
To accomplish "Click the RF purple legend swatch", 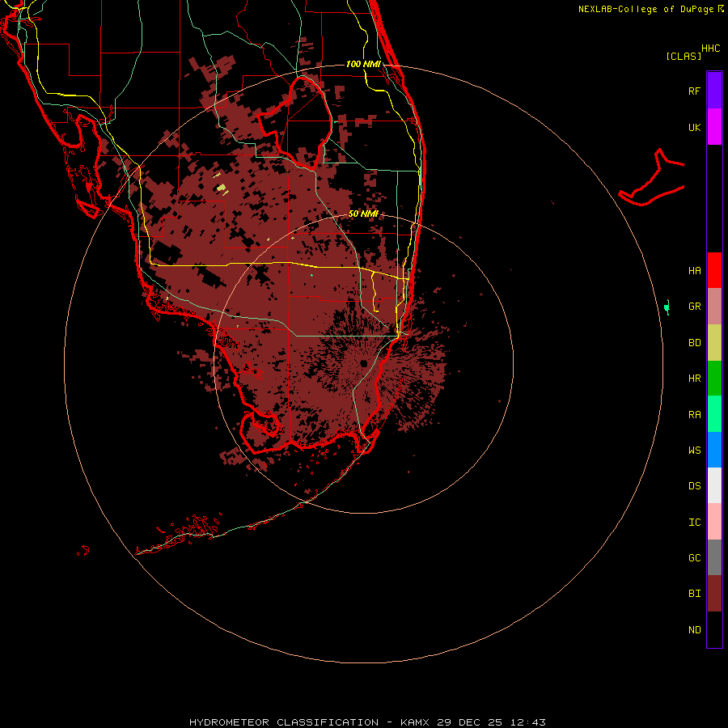I will tap(714, 91).
